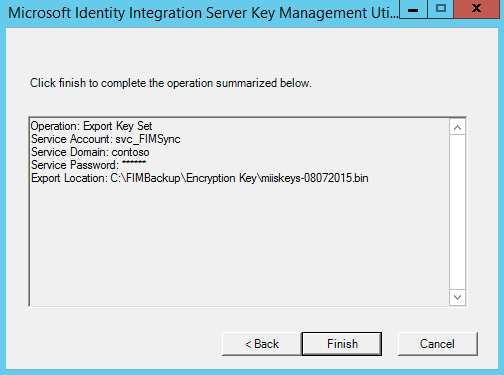The height and width of the screenshot is (375, 504).
Task: Click the summary scrollbar down arrow
Action: click(457, 297)
